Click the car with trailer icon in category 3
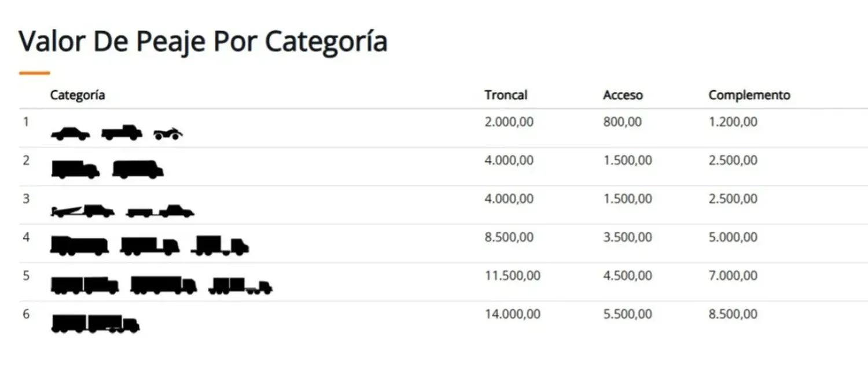Viewport: 868px width, 371px height. 160,211
